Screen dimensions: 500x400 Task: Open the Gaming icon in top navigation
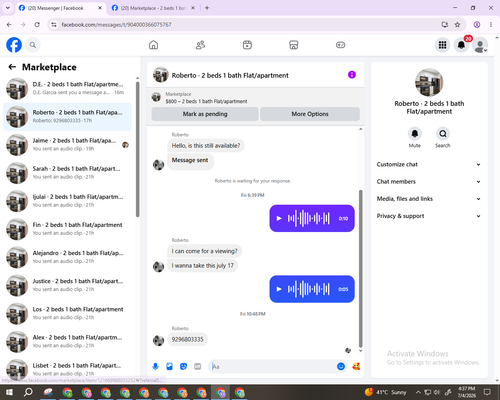pos(340,45)
